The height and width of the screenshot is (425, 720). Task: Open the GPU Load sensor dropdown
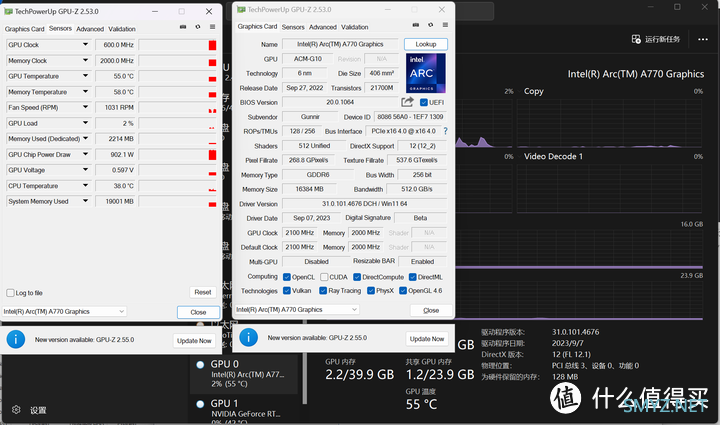[85, 123]
